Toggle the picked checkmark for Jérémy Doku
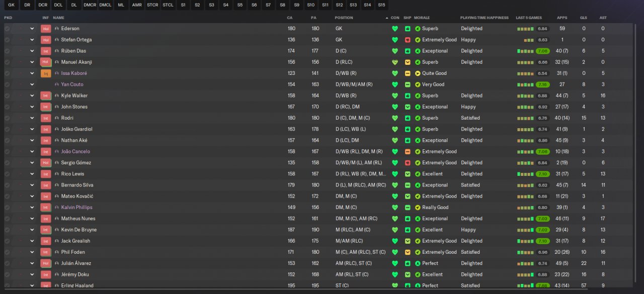This screenshot has width=644, height=294. click(7, 274)
